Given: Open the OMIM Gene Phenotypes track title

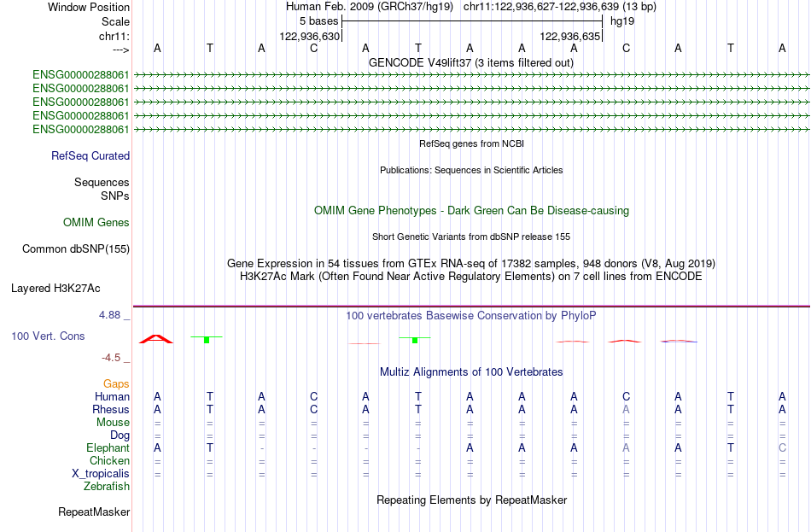Looking at the screenshot, I should tap(472, 211).
